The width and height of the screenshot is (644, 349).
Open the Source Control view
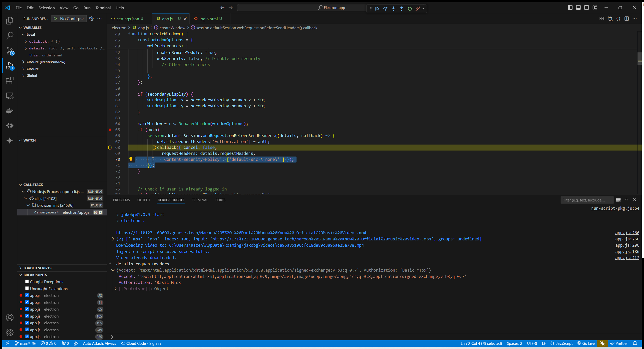pyautogui.click(x=9, y=51)
